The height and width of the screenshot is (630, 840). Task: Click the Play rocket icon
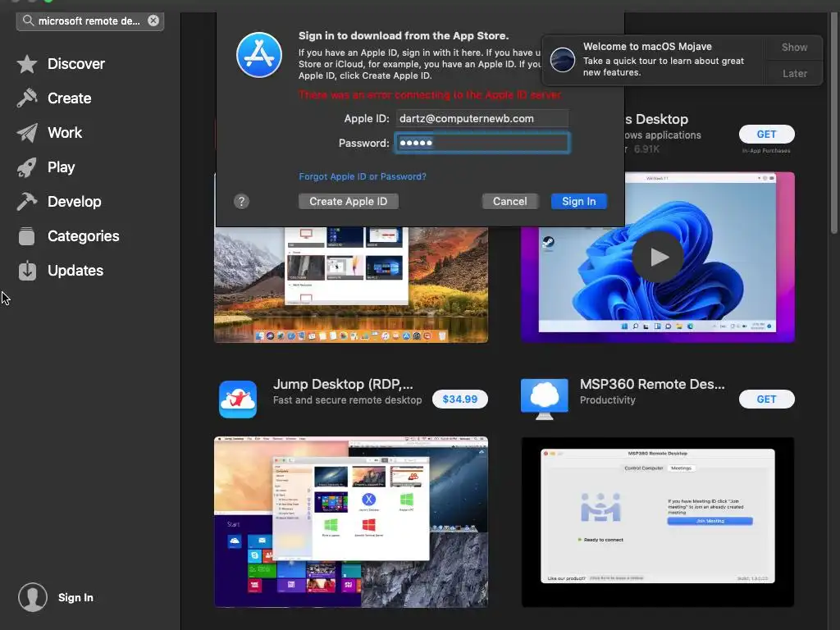(x=27, y=167)
